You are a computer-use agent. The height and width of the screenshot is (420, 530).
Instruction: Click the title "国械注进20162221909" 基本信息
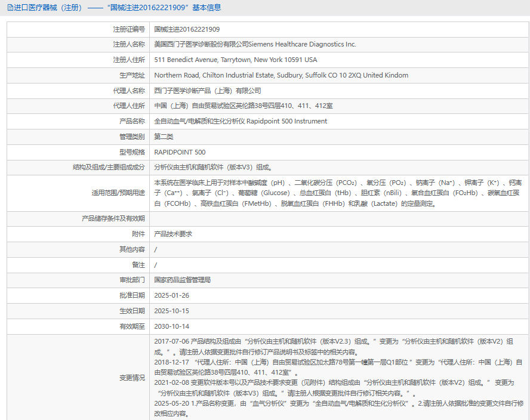[x=164, y=8]
